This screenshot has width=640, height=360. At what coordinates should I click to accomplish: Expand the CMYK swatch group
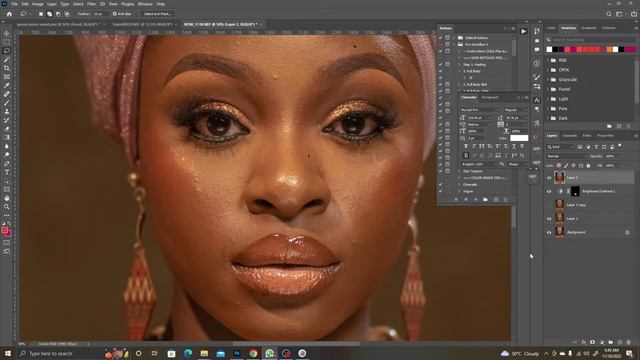[x=549, y=70]
